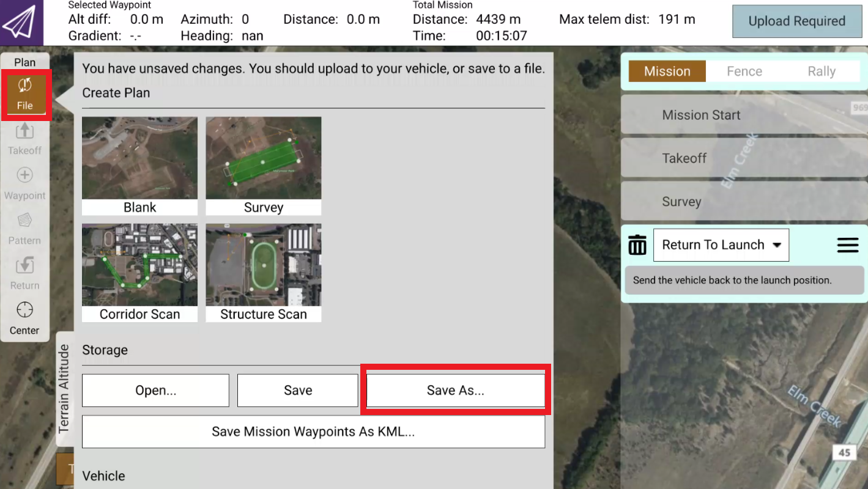Click the Save As... button
Screen dimensions: 868x489
coord(455,391)
